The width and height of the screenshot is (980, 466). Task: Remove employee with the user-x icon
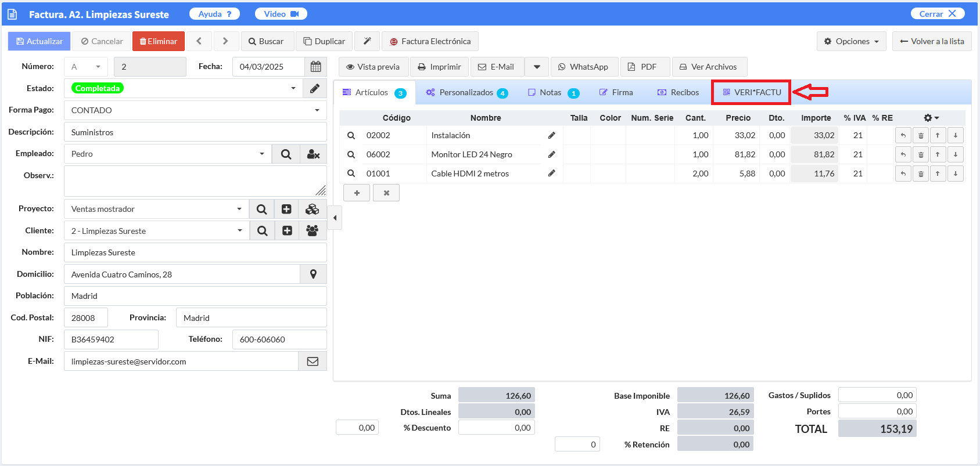click(313, 154)
